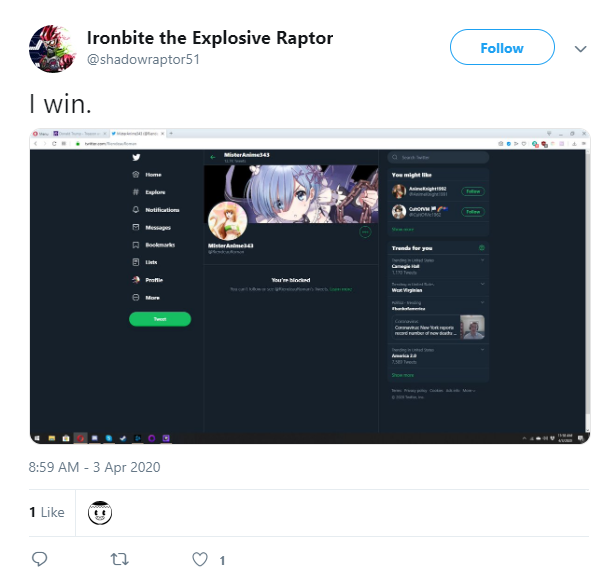Image resolution: width=612 pixels, height=582 pixels.
Task: Open the attached screenshot image
Action: tap(310, 286)
